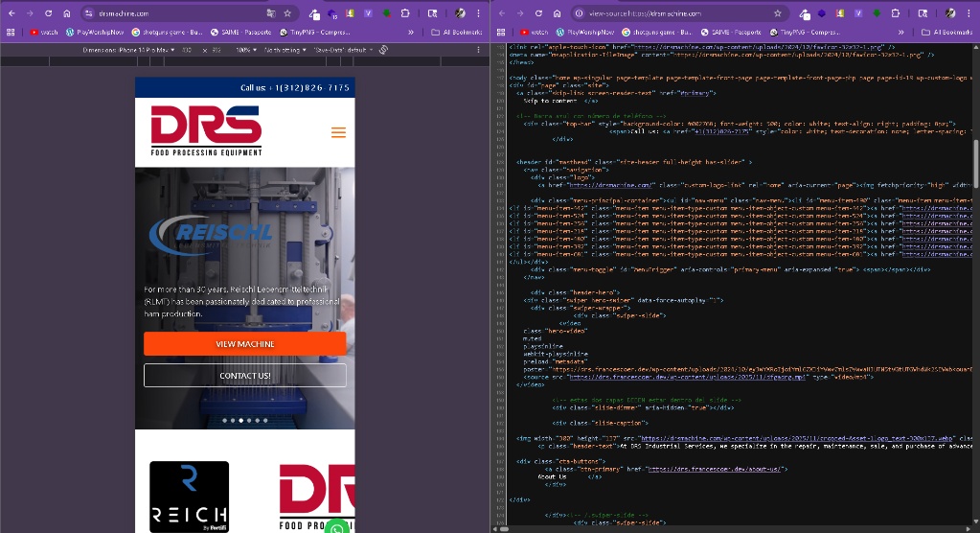Open TinyPNG bookmark in left window
This screenshot has width=980, height=533.
click(x=315, y=32)
